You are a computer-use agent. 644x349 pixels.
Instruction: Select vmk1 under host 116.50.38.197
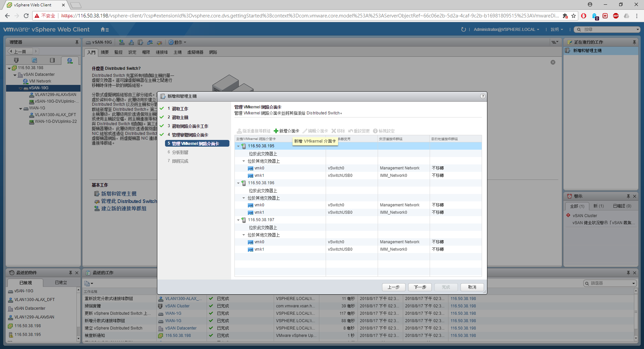pyautogui.click(x=259, y=249)
